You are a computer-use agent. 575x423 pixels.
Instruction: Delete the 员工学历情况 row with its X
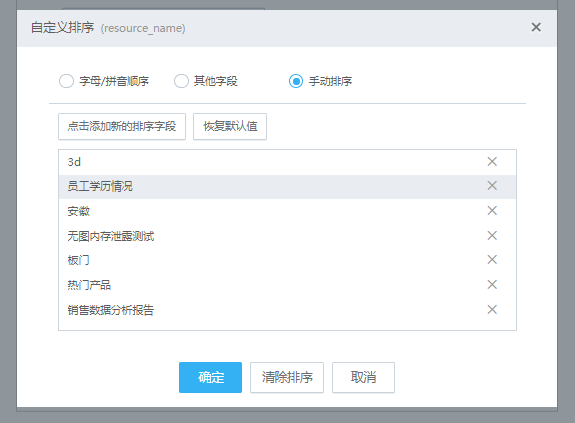click(x=492, y=185)
